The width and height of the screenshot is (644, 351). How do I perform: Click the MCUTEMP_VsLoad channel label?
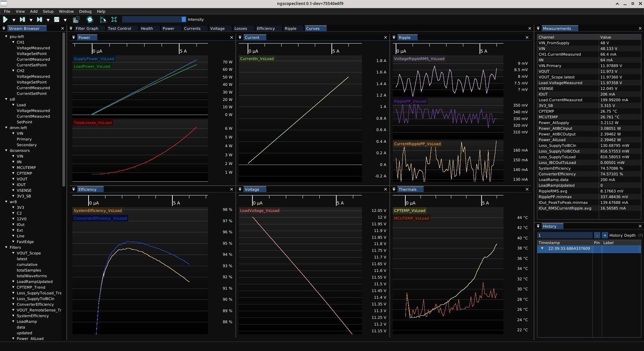(x=412, y=218)
